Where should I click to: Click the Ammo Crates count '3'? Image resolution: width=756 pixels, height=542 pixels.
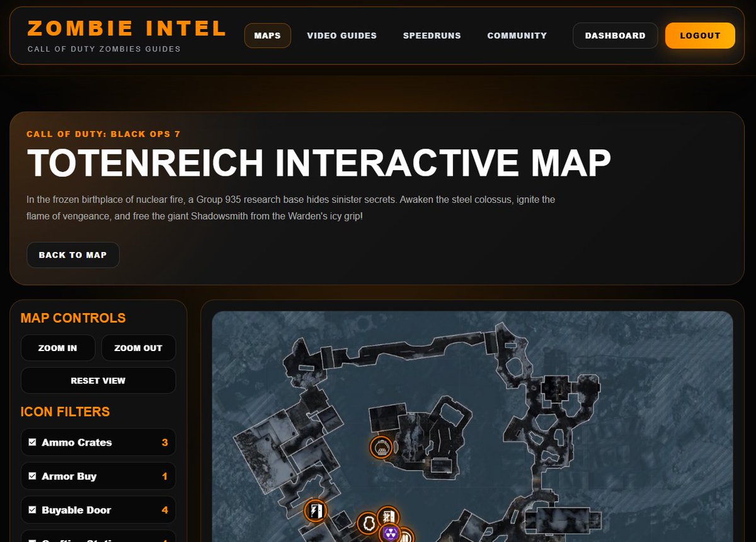(x=164, y=442)
